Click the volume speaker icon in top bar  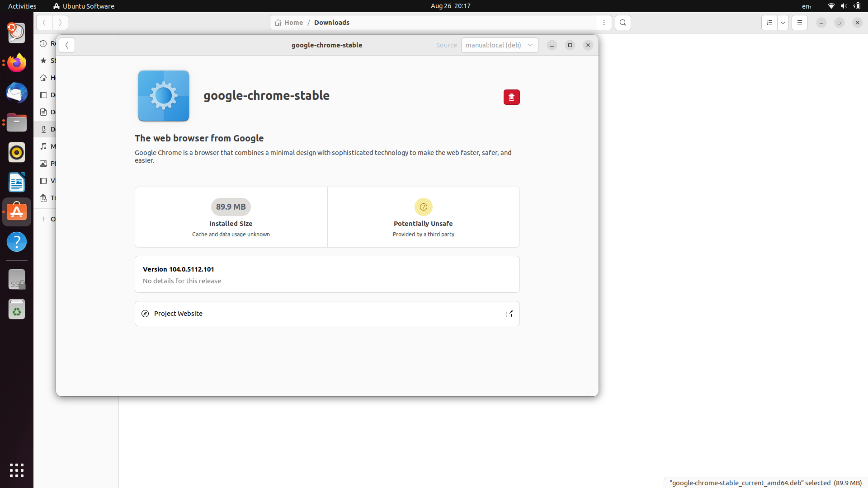click(x=844, y=6)
